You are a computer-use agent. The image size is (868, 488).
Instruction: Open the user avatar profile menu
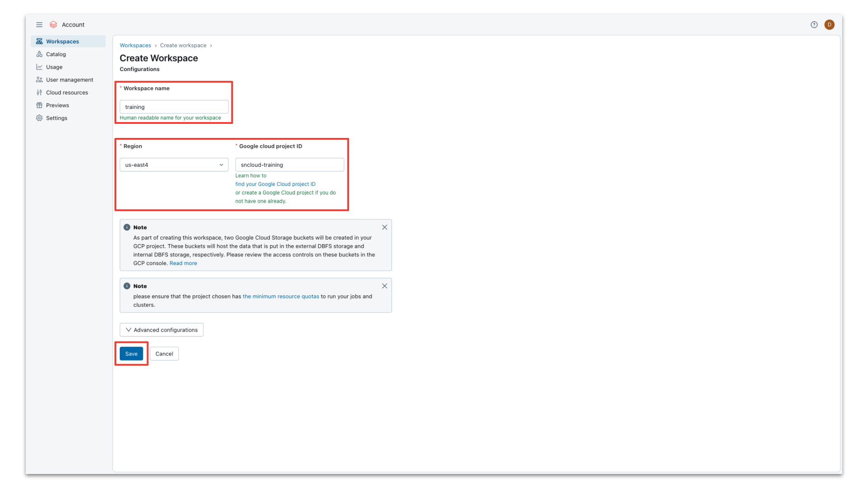tap(829, 25)
